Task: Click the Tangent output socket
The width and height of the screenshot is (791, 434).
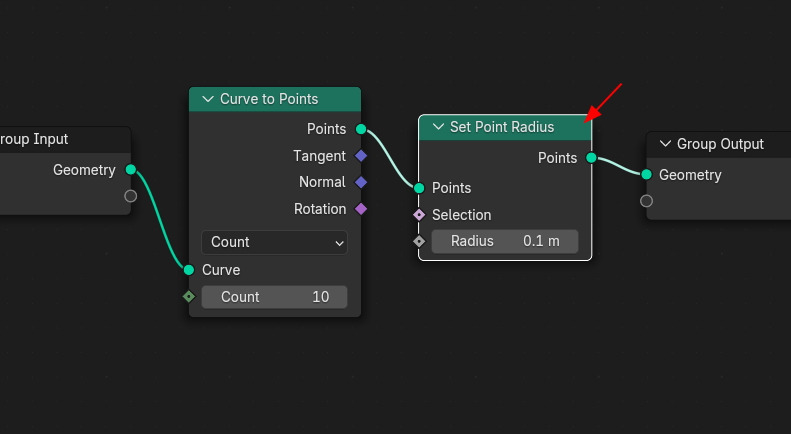Action: (x=361, y=156)
